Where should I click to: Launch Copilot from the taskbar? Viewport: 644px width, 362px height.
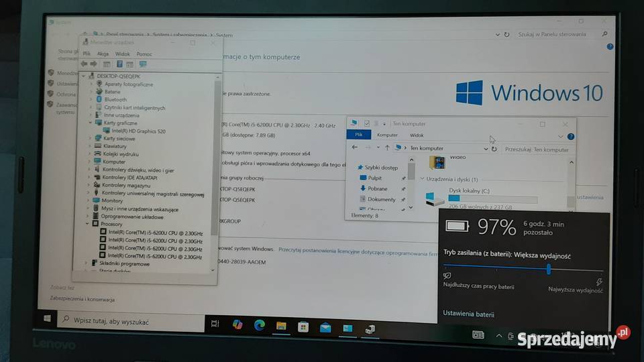(x=237, y=324)
